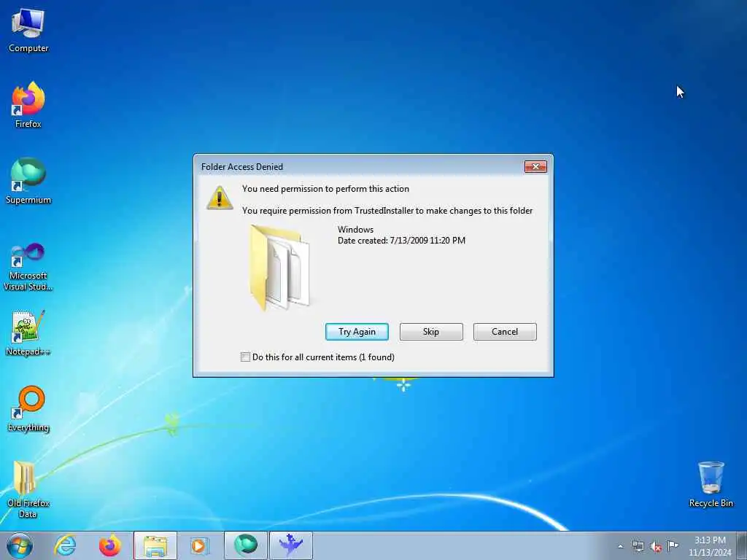The height and width of the screenshot is (560, 747).
Task: Close the Folder Access Denied dialog
Action: tap(535, 167)
